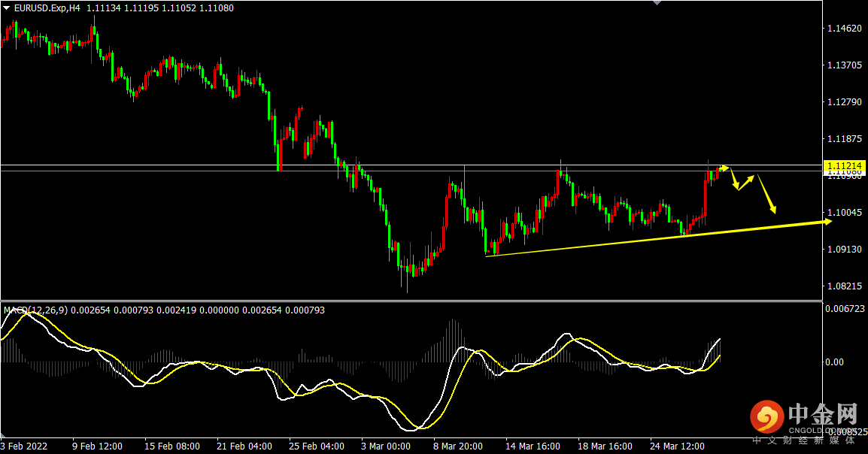
Task: Select the rising yellow trendline with arrowhead
Action: tap(659, 238)
